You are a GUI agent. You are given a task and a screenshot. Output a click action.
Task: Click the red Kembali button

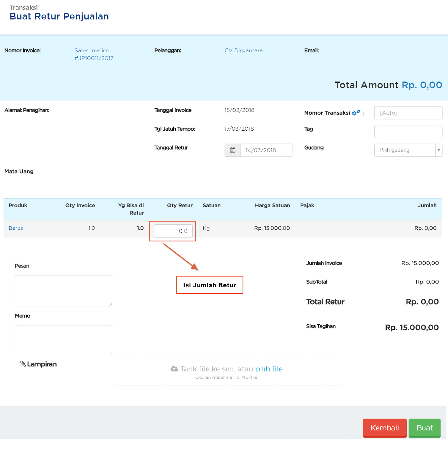pyautogui.click(x=385, y=428)
